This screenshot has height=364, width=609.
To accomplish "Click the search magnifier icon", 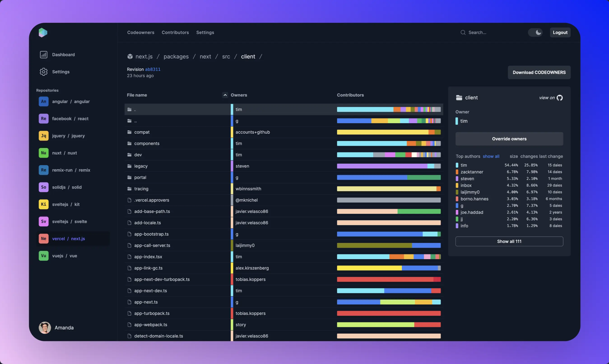I will [463, 32].
